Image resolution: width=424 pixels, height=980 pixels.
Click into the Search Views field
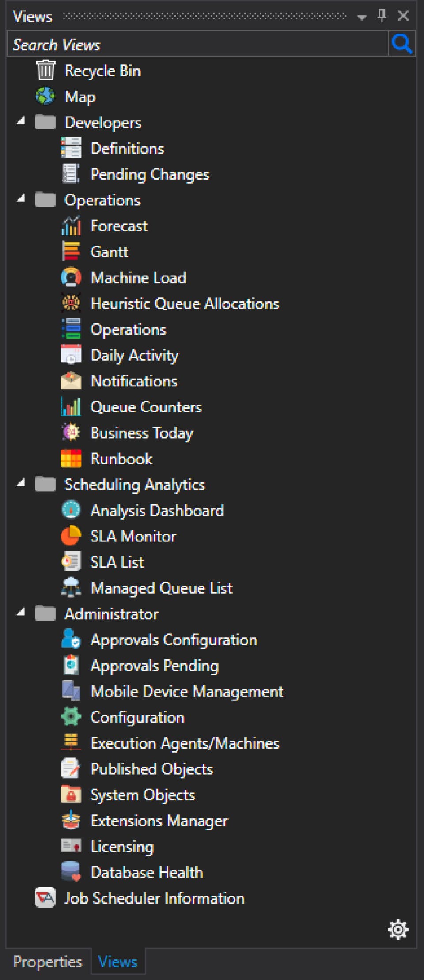pyautogui.click(x=197, y=44)
